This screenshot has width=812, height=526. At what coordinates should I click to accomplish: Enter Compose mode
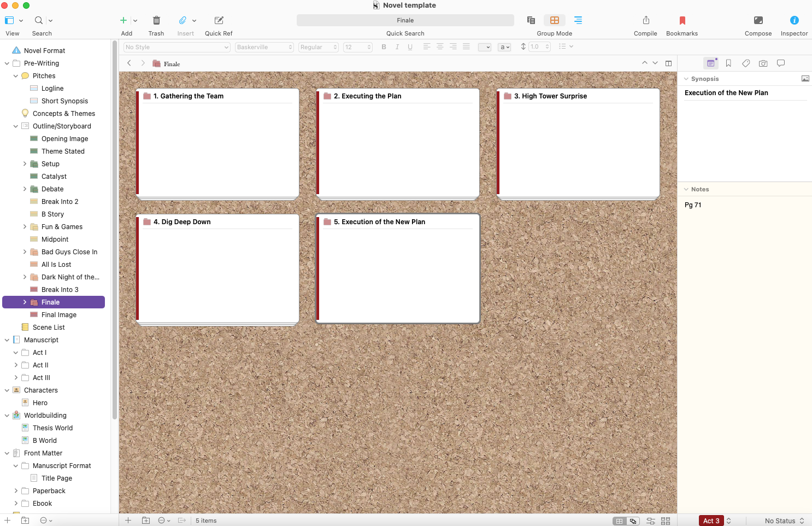click(758, 20)
